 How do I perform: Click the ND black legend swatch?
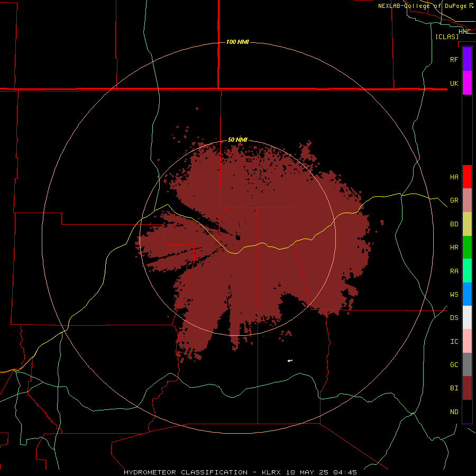[467, 411]
